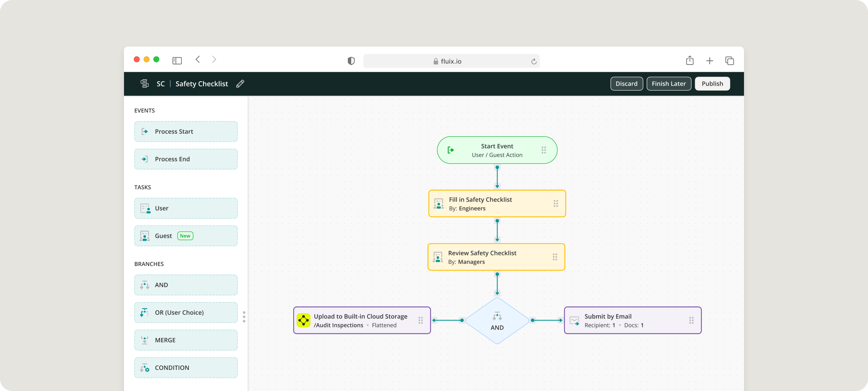Click the Publish button
The image size is (868, 391).
pos(712,84)
